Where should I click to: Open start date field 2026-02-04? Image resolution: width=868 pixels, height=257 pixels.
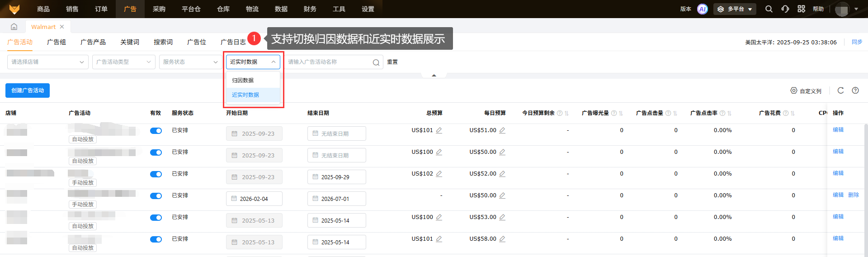(254, 199)
